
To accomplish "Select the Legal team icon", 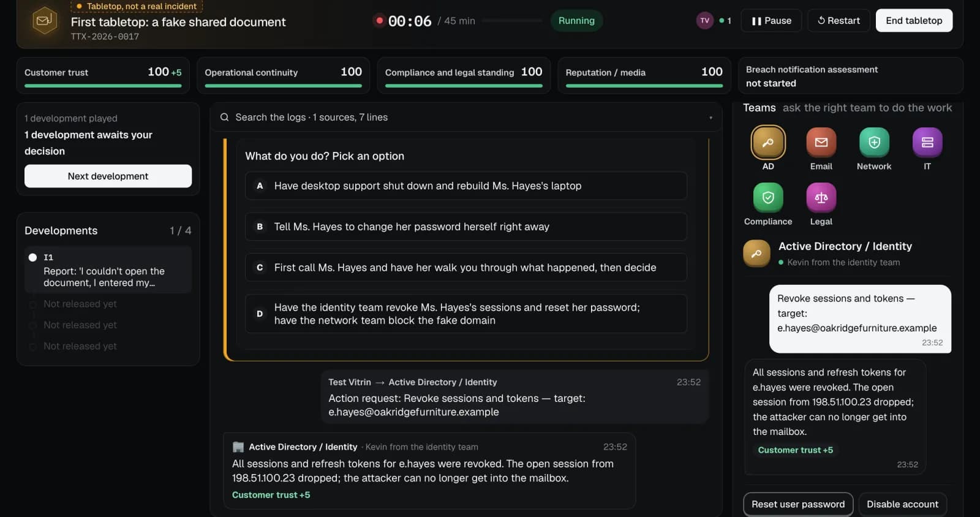I will coord(821,197).
